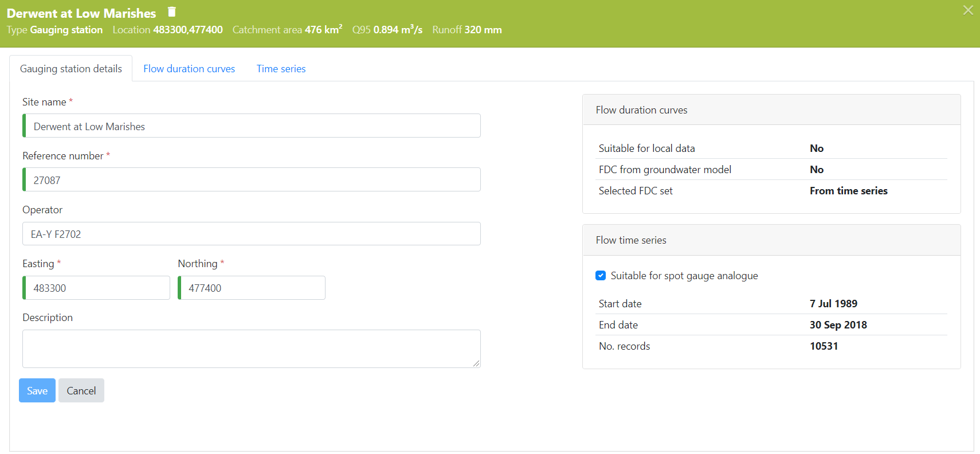Open the Time series tab
This screenshot has width=980, height=454.
tap(281, 69)
